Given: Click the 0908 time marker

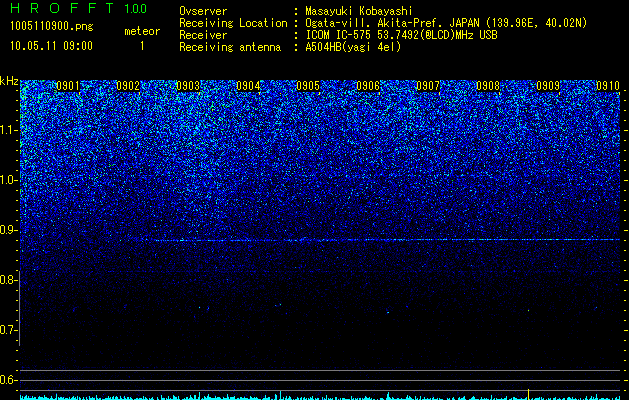Looking at the screenshot, I should pyautogui.click(x=488, y=86).
